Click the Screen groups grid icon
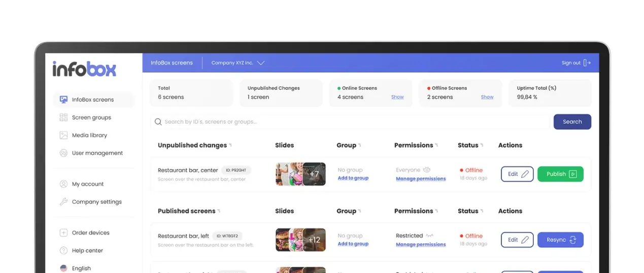644x273 pixels. click(63, 117)
